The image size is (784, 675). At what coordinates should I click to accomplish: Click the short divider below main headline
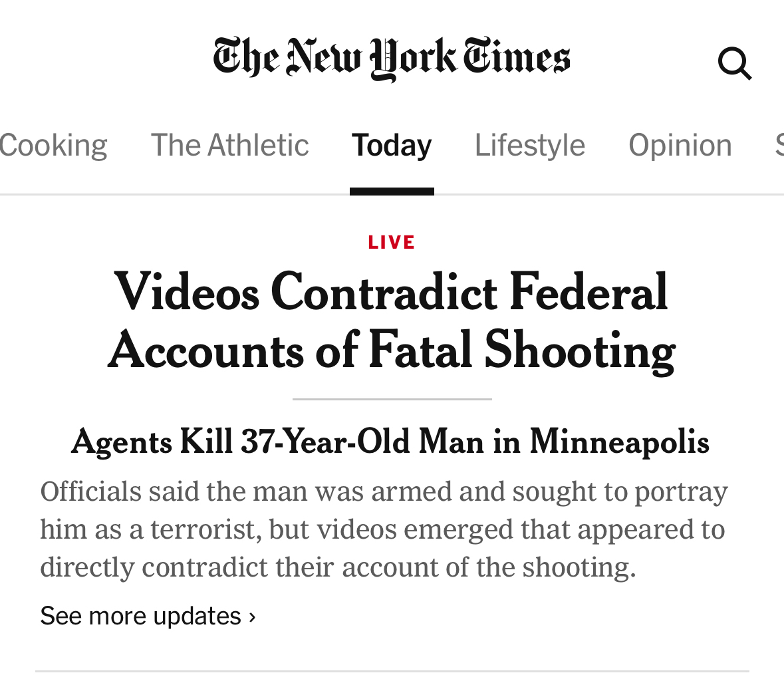coord(392,399)
